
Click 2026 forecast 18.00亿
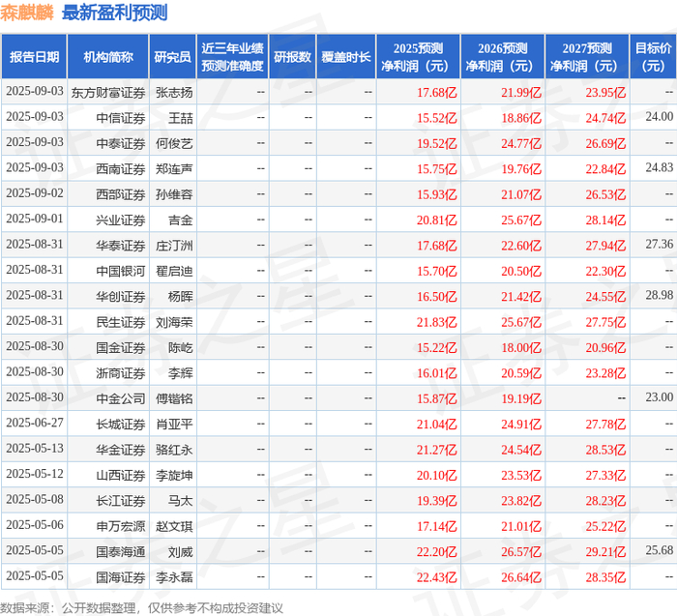pos(521,347)
